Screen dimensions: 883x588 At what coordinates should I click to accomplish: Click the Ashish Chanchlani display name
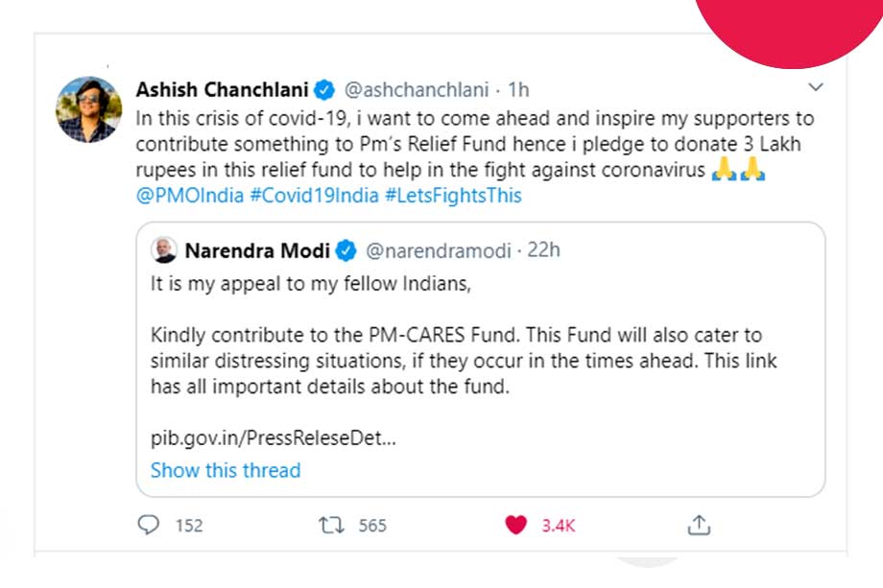[x=222, y=90]
